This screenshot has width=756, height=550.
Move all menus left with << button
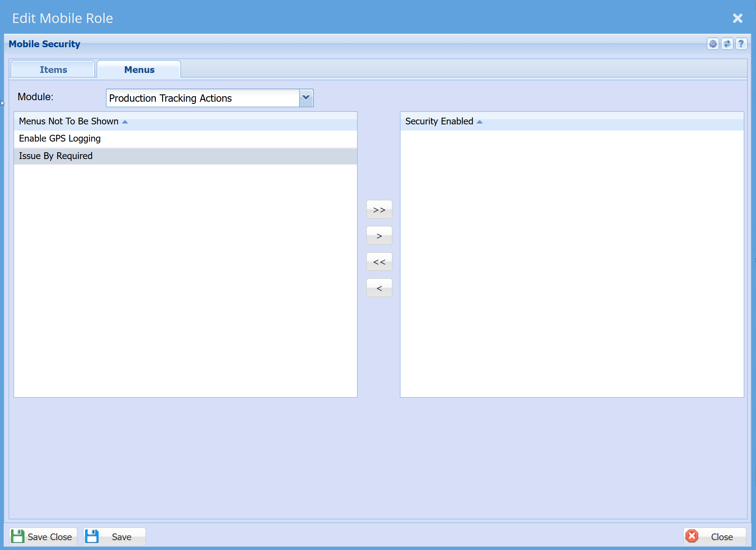[379, 261]
